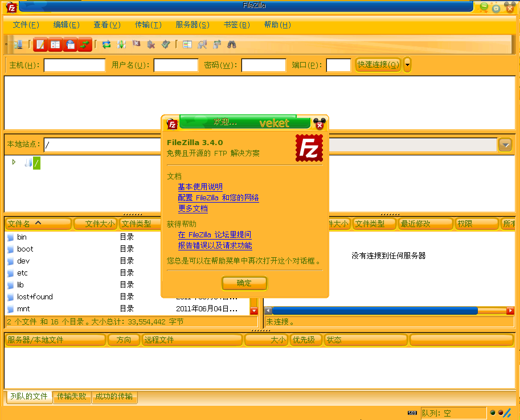Open the 传输(T) menu
This screenshot has height=420, width=520.
(x=148, y=25)
